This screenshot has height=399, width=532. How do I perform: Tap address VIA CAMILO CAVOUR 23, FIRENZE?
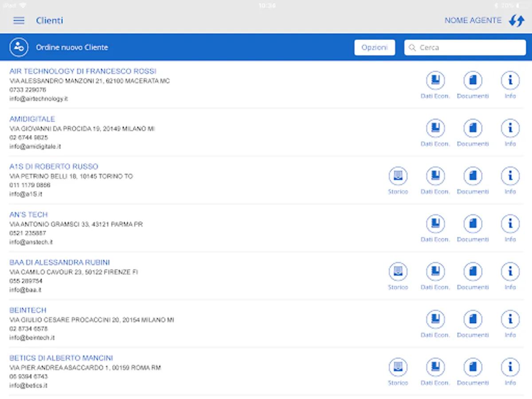[x=74, y=272]
